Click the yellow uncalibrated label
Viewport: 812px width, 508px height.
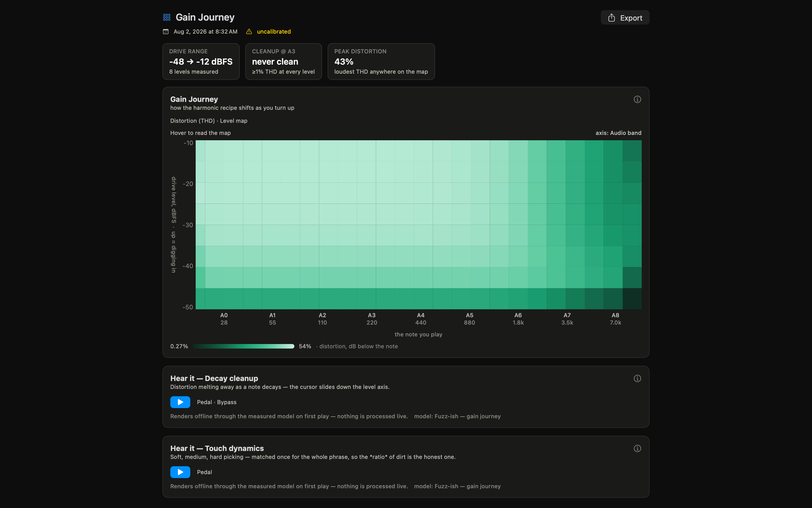pyautogui.click(x=274, y=32)
